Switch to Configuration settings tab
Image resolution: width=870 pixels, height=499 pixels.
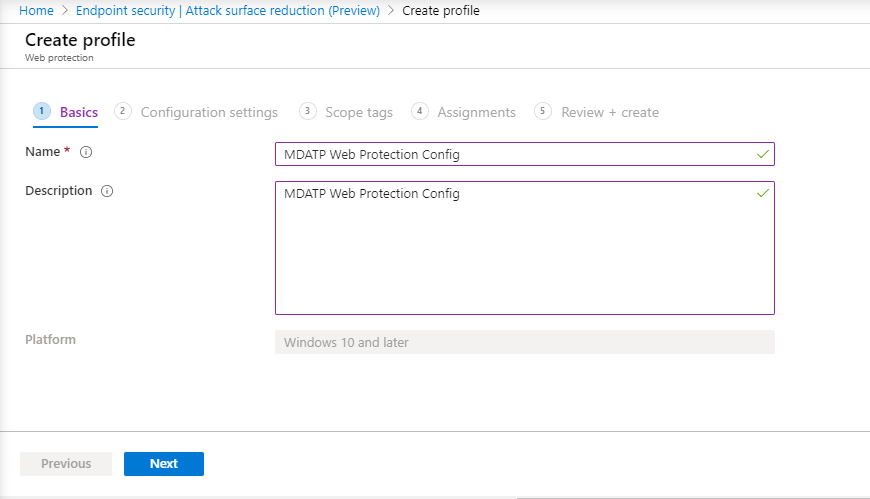click(x=209, y=112)
